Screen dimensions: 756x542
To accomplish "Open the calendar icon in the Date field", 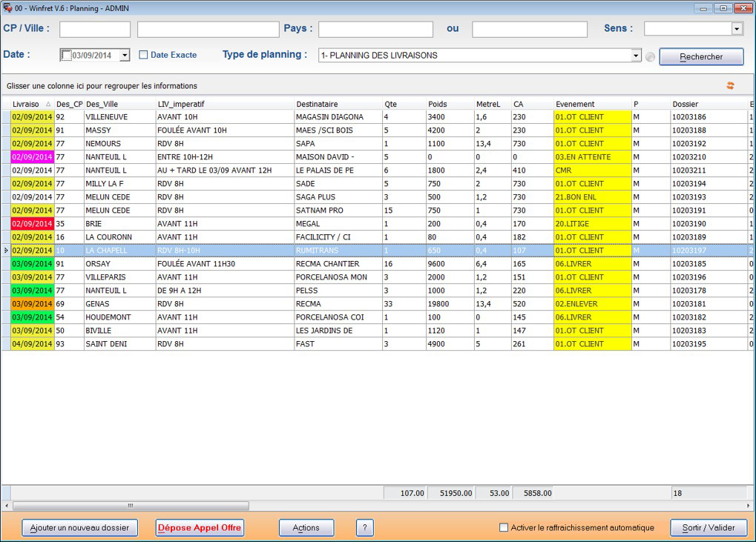I will pyautogui.click(x=65, y=55).
